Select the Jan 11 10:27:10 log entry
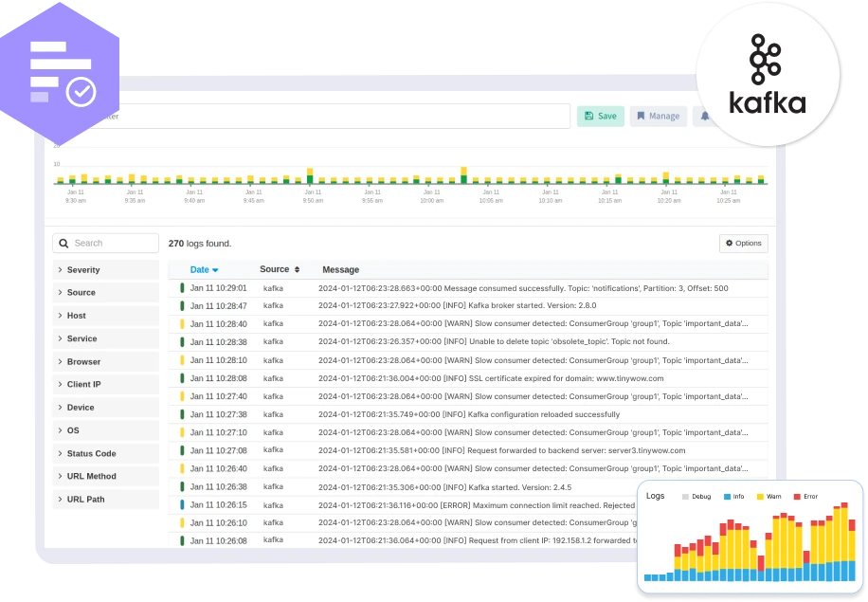Viewport: 868px width, 602px height. tap(468, 432)
